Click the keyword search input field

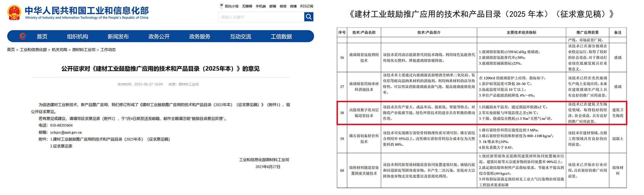(261, 17)
